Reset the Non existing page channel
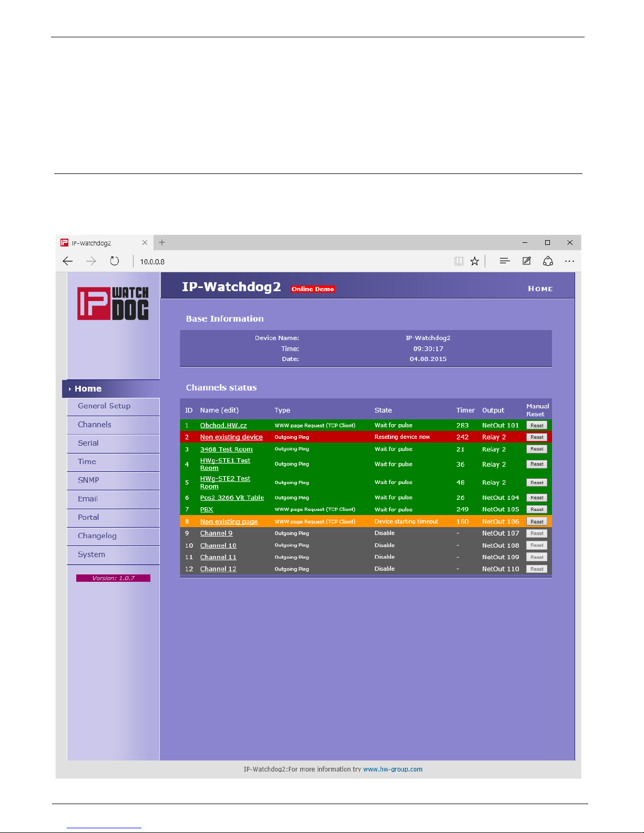Screen dimensions: 644x833 click(x=537, y=522)
